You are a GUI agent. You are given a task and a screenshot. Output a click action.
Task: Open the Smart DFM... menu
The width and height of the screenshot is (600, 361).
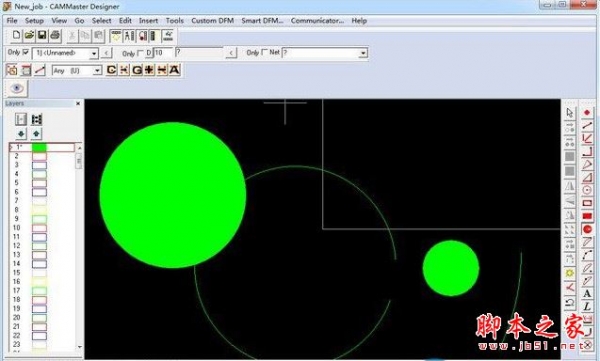[x=262, y=21]
